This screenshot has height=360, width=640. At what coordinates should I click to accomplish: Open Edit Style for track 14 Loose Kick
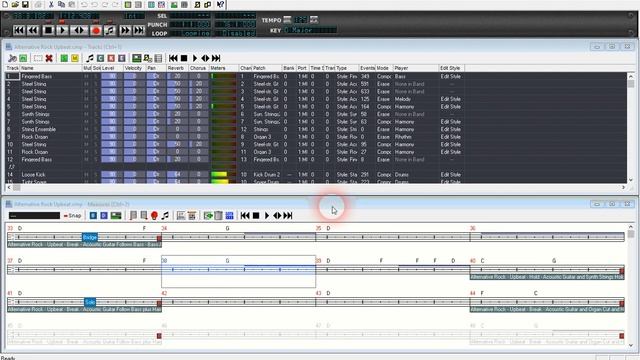451,175
